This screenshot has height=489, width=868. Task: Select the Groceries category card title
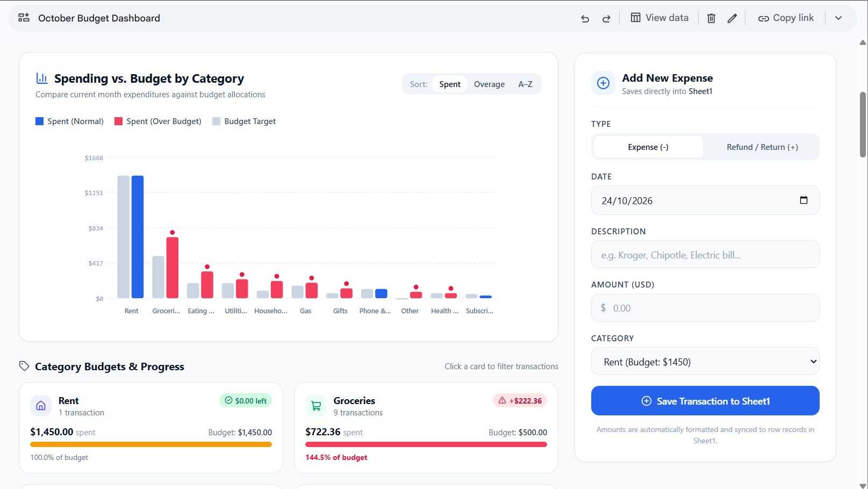[354, 400]
